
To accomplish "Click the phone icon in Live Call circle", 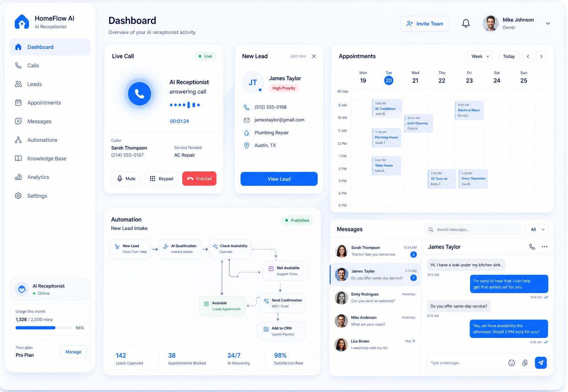I will click(140, 94).
